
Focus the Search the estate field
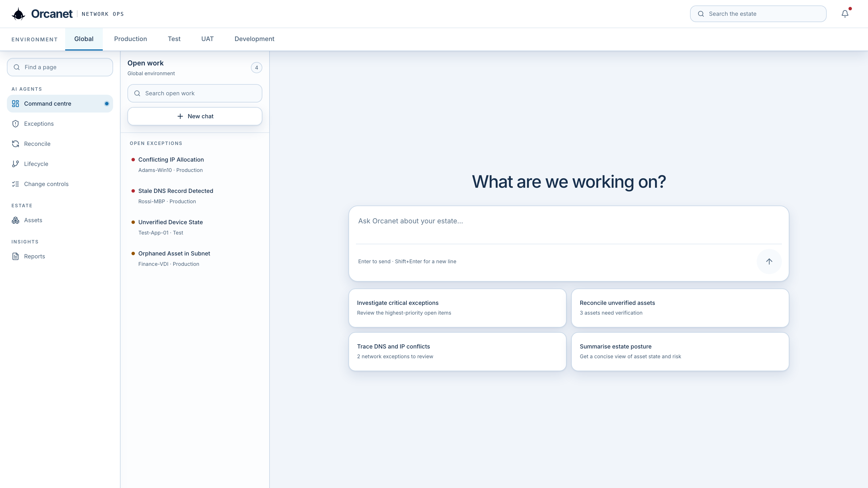[x=758, y=14]
